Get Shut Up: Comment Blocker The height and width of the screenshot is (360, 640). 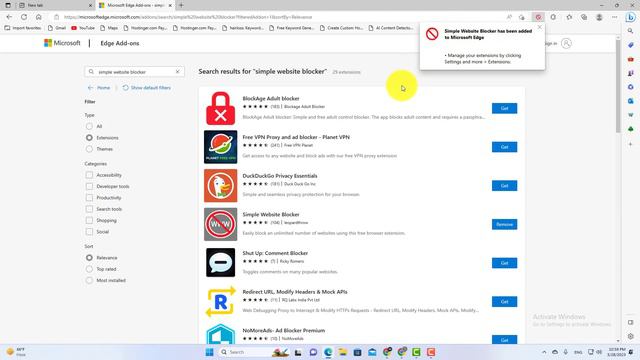pyautogui.click(x=504, y=263)
